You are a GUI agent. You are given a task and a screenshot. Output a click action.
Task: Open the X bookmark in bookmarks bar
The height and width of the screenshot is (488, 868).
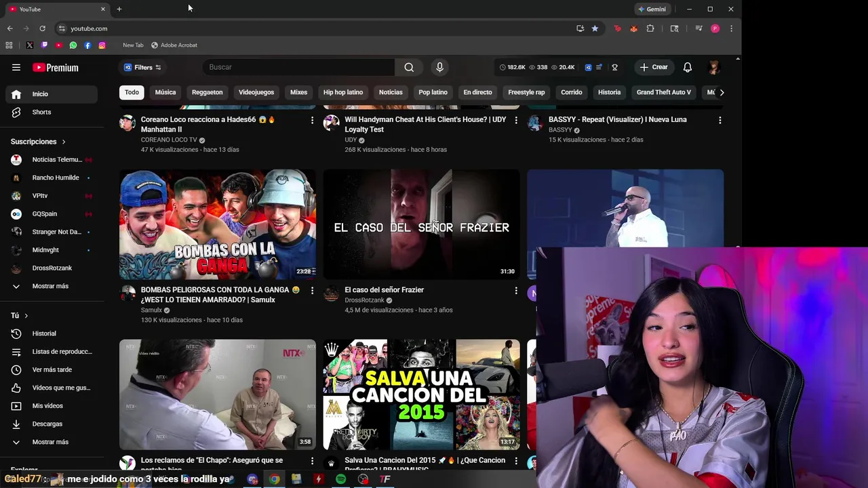30,45
